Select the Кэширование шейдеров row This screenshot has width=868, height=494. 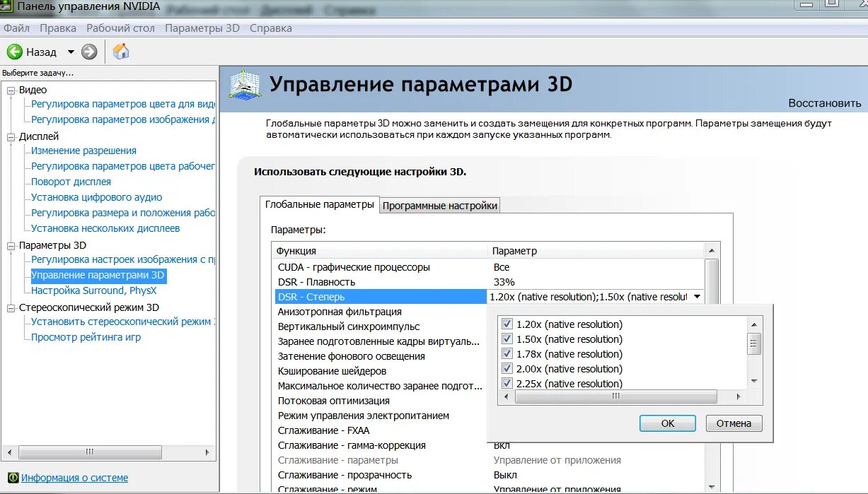pos(381,371)
